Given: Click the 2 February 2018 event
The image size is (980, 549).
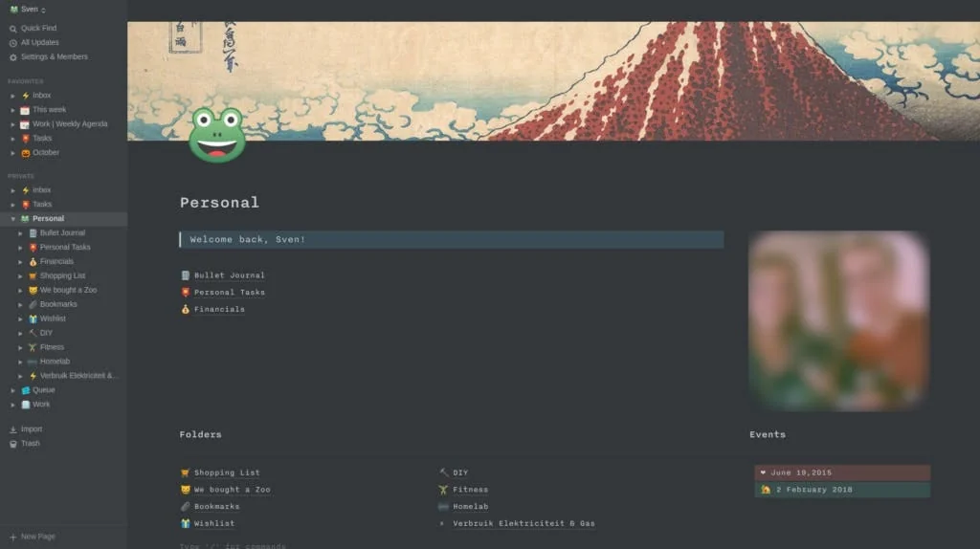Looking at the screenshot, I should coord(842,490).
